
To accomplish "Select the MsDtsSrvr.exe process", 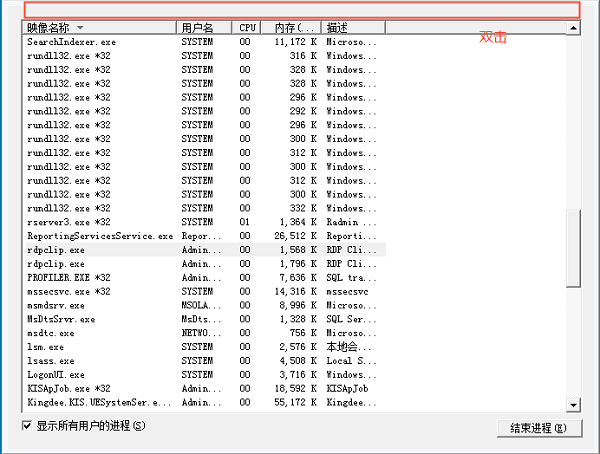I will [x=61, y=319].
